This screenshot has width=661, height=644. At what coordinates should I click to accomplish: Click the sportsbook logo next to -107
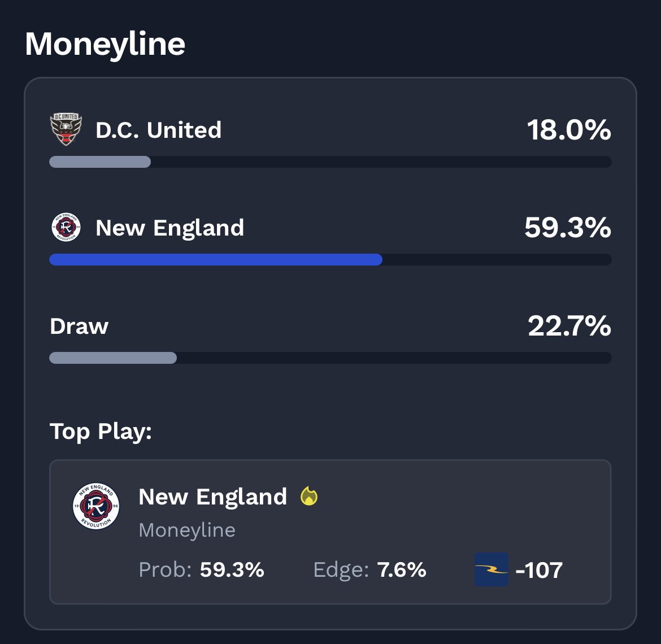491,569
